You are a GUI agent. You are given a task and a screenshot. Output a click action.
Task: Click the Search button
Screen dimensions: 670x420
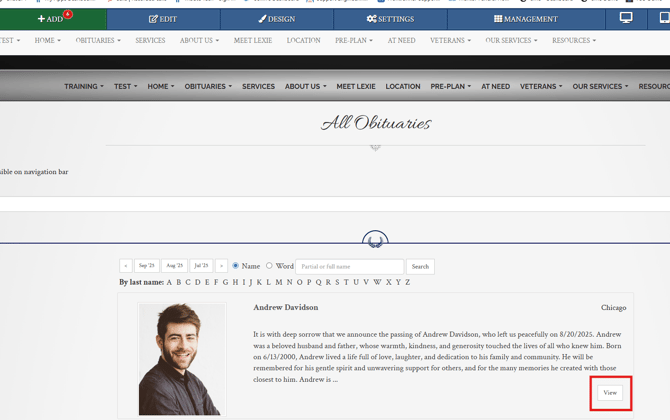tap(420, 267)
